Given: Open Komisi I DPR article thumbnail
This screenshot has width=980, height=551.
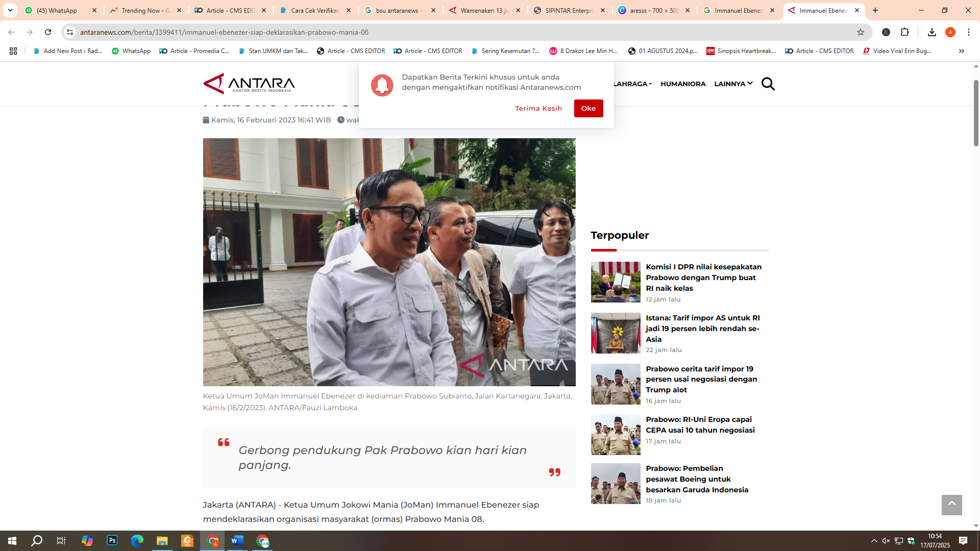Looking at the screenshot, I should pyautogui.click(x=616, y=282).
